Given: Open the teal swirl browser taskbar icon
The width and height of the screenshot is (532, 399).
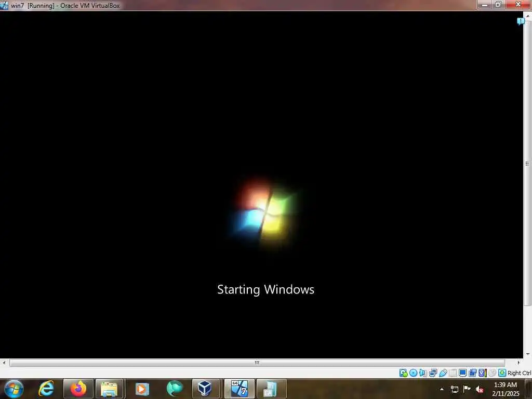Looking at the screenshot, I should [x=175, y=389].
